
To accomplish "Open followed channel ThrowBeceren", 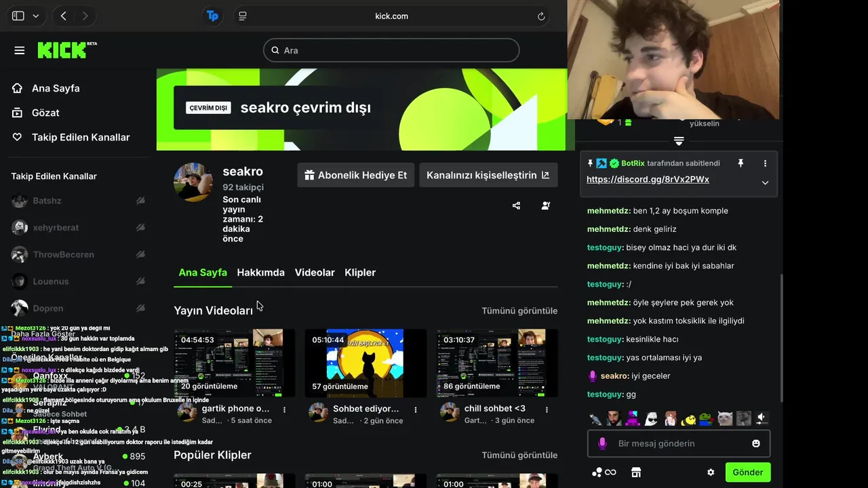I will pos(63,254).
